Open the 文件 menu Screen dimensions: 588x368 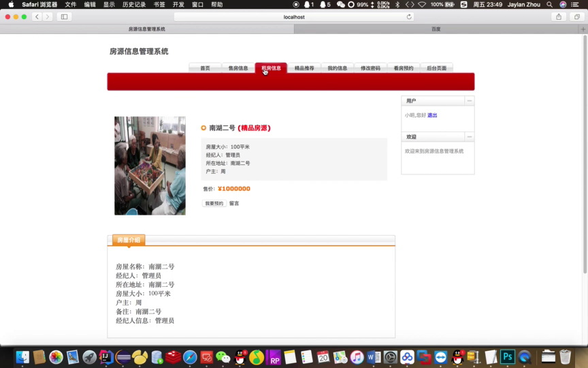[71, 5]
